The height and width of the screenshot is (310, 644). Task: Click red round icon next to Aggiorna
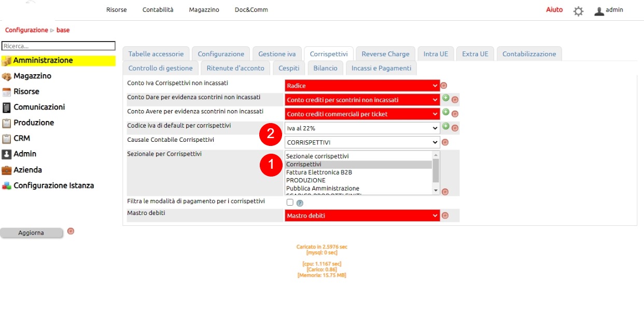coord(71,231)
